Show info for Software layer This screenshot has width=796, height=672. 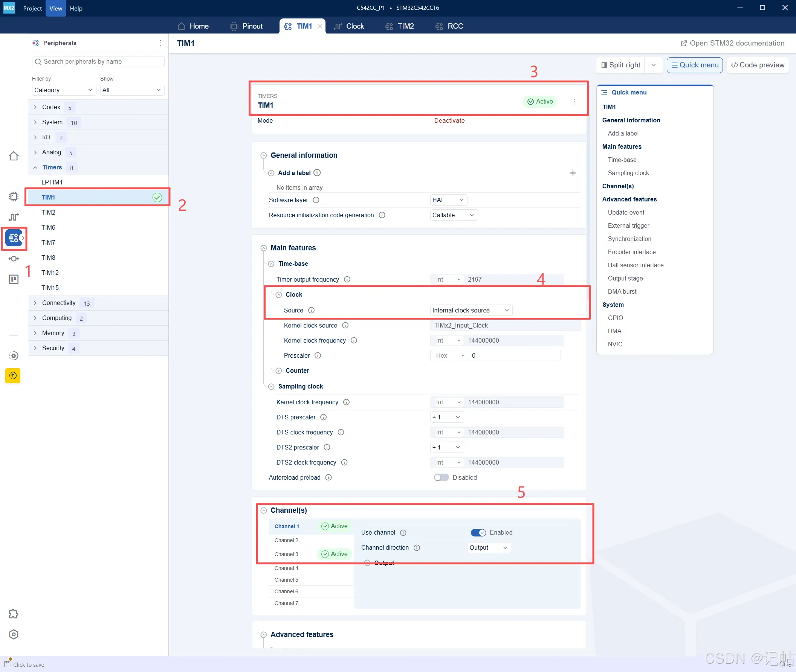pos(316,200)
